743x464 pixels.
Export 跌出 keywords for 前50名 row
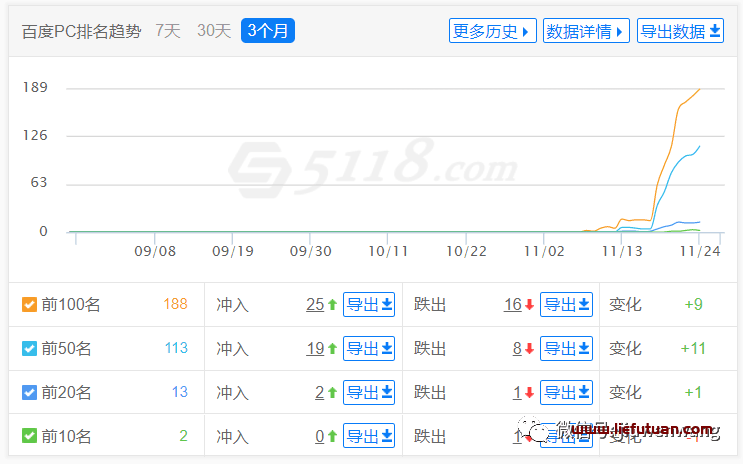[x=566, y=348]
